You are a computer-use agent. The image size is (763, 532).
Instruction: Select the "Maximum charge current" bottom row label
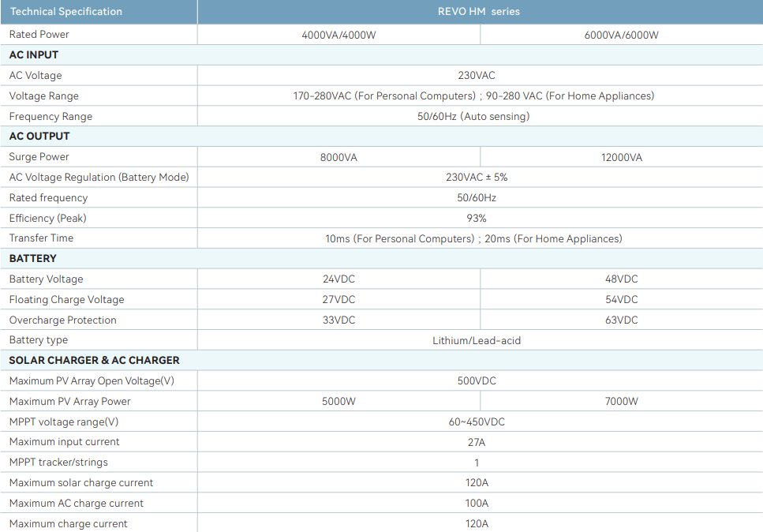coord(68,523)
